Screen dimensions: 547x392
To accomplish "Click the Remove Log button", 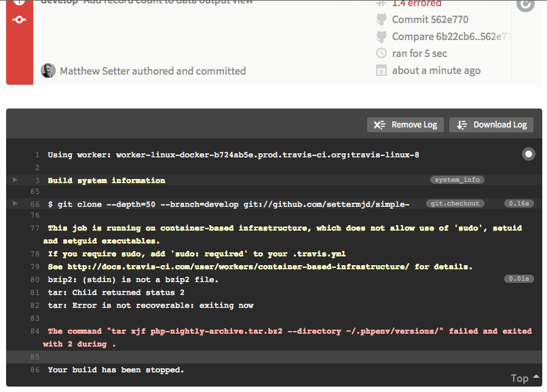I will point(406,125).
